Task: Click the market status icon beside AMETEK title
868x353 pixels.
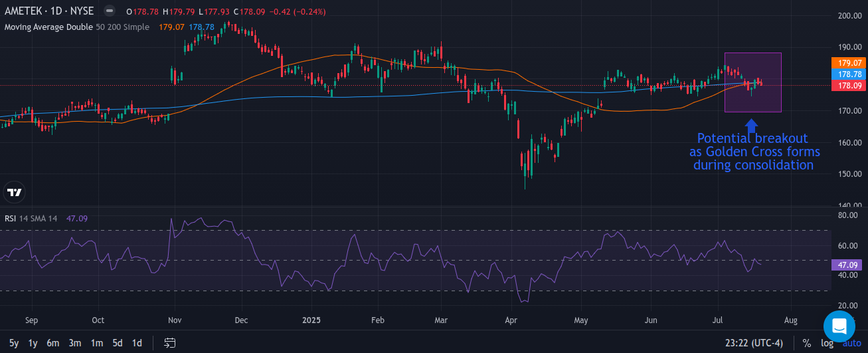Action: click(x=110, y=11)
